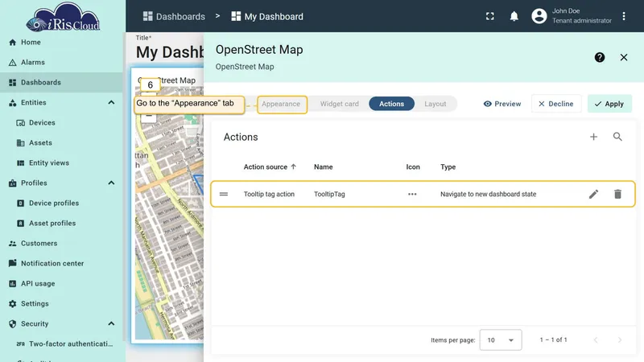The image size is (644, 362).
Task: Collapse the Entities sidebar section
Action: (x=111, y=103)
